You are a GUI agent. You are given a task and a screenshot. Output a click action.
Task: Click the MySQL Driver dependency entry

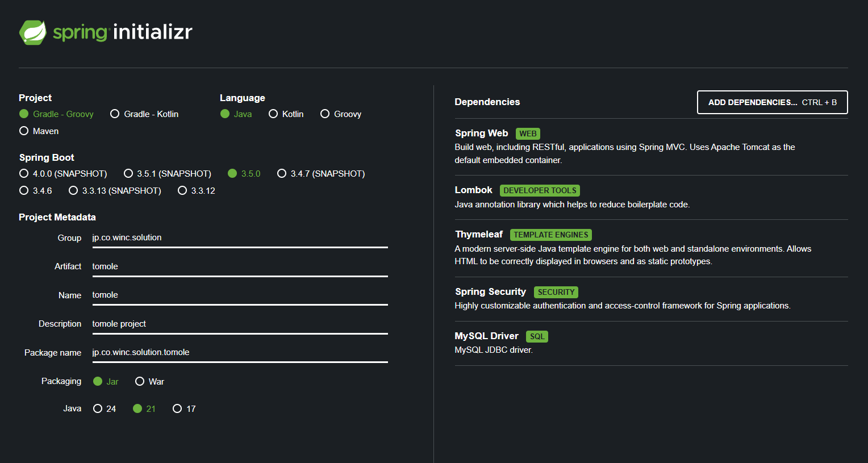[486, 336]
